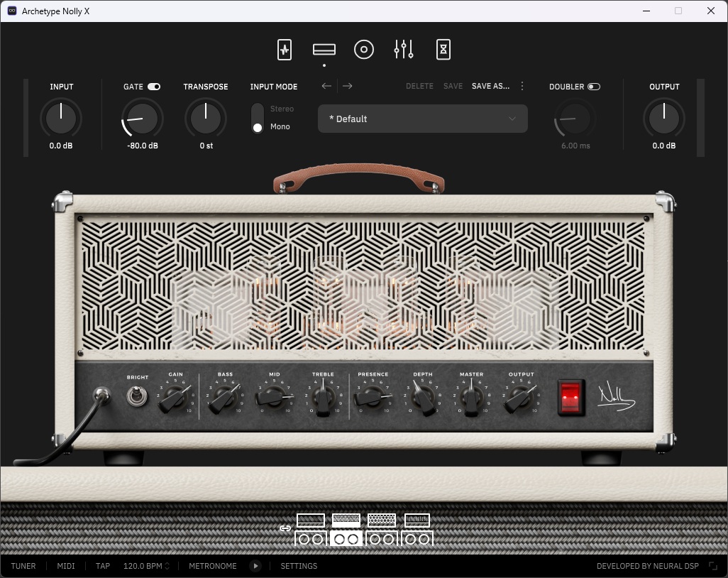The image size is (728, 578).
Task: Click the DOUBLER time knob
Action: click(x=575, y=118)
